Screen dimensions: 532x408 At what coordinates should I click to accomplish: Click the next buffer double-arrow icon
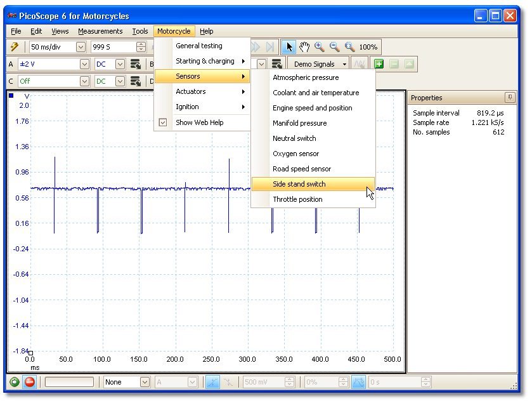(x=255, y=47)
